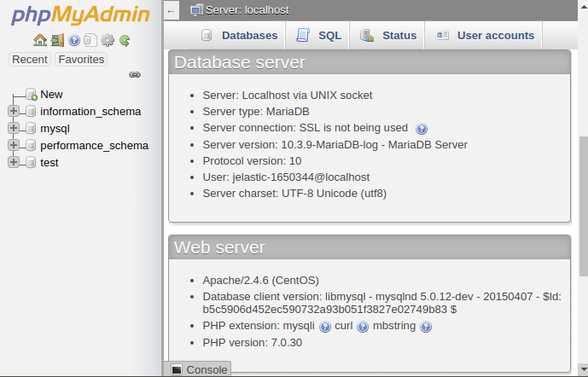Show the Recent tables list

click(30, 59)
